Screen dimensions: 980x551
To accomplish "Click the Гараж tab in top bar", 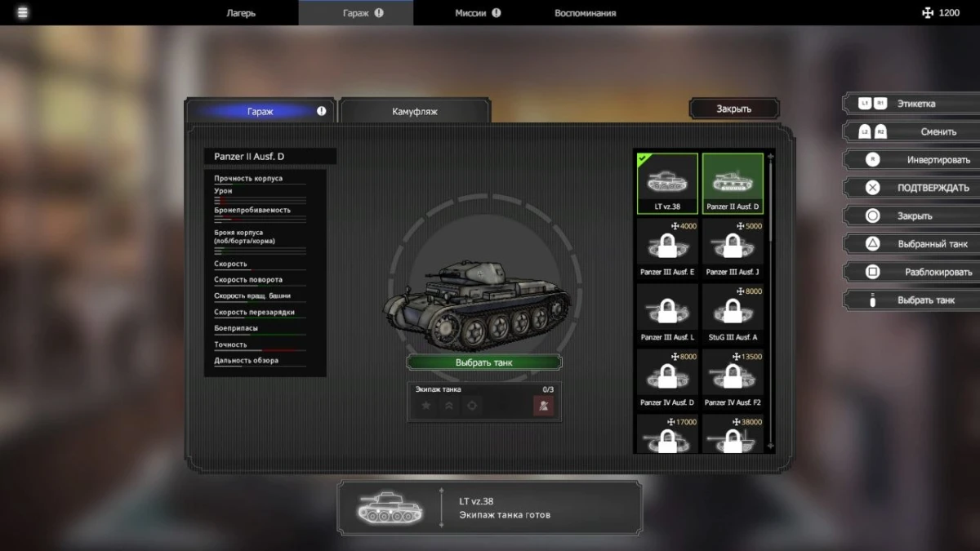I will (356, 13).
